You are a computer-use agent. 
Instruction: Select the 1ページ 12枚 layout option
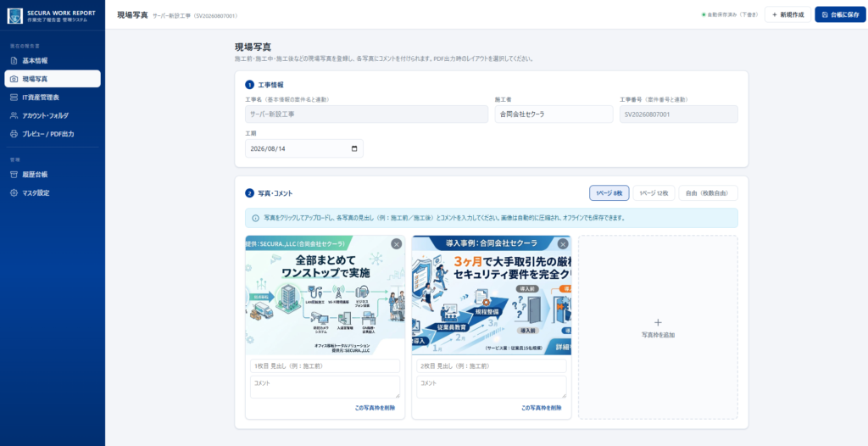(654, 193)
